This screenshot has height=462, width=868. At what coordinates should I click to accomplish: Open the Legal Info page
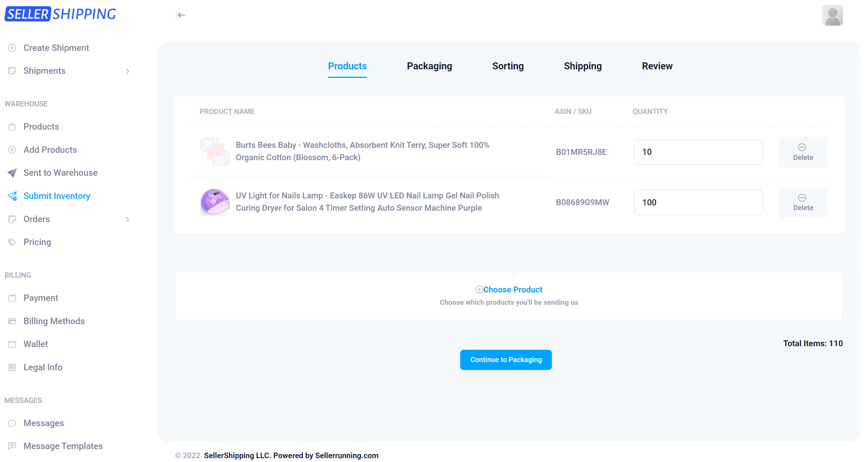click(43, 367)
